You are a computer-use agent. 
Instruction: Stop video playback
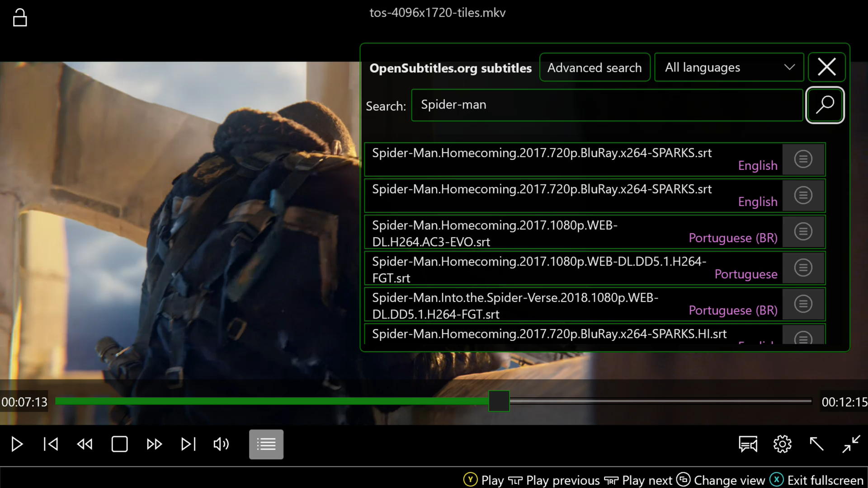click(x=119, y=444)
